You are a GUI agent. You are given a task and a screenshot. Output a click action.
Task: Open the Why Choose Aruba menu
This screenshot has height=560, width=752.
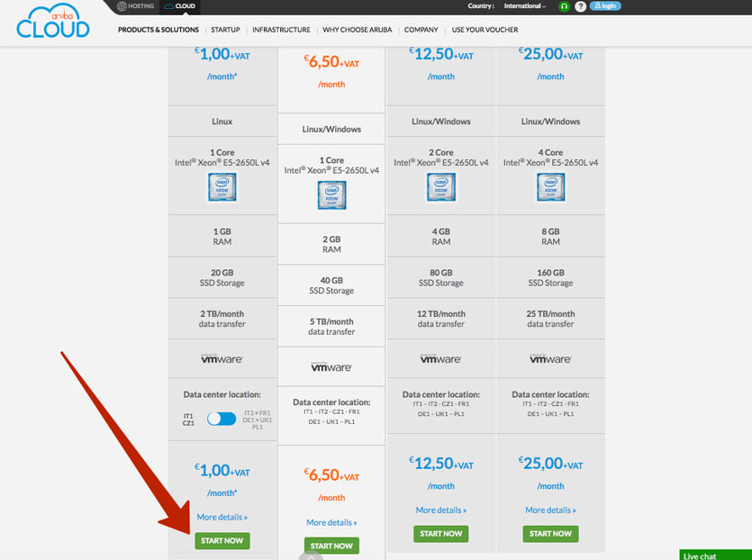point(358,30)
